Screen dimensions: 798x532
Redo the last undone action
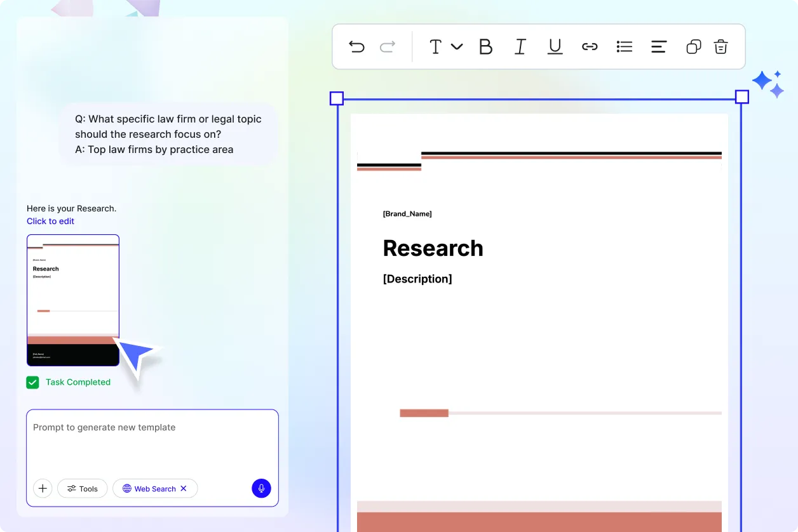[388, 46]
